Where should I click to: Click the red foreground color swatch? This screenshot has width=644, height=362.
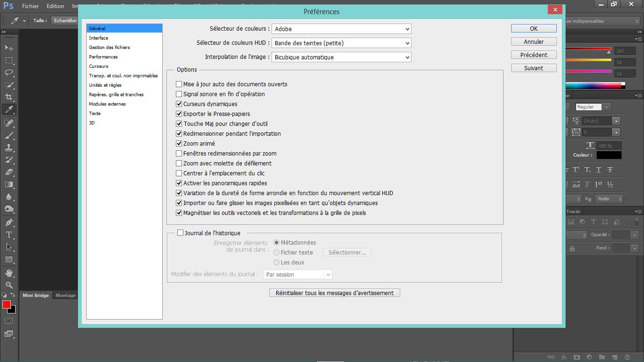6,304
